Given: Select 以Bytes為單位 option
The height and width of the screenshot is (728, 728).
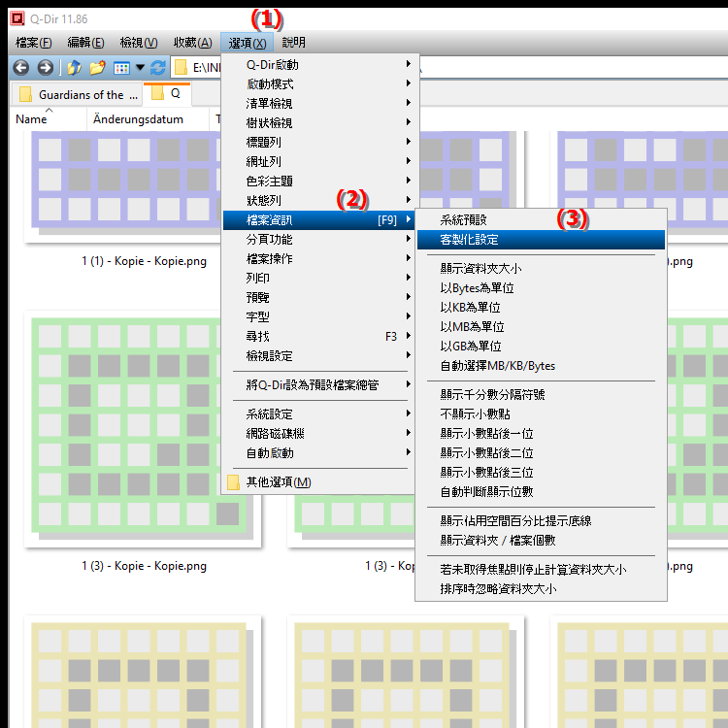Looking at the screenshot, I should (x=541, y=288).
